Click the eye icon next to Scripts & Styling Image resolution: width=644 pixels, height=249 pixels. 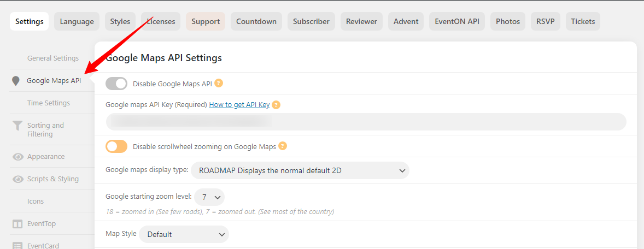point(17,179)
